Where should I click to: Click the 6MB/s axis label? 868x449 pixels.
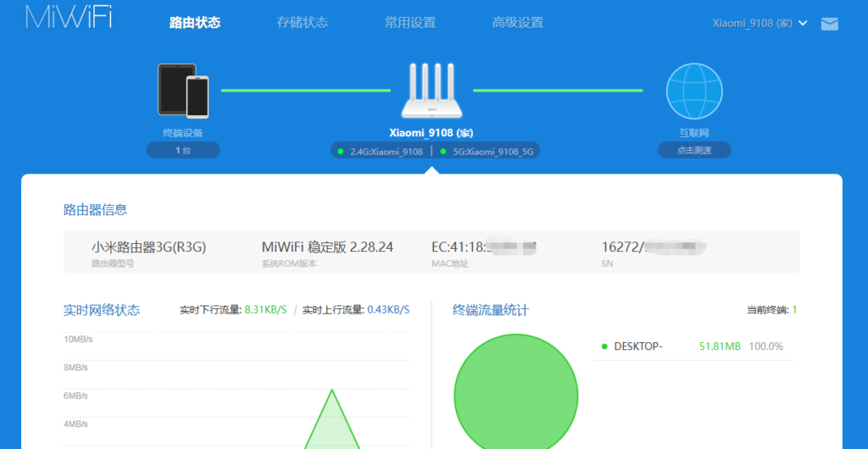click(75, 396)
